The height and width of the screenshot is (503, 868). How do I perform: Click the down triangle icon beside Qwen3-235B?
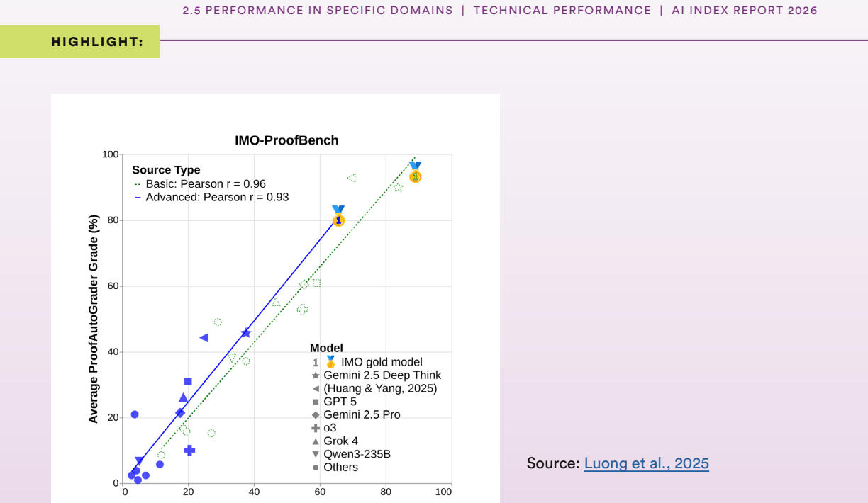(x=316, y=454)
